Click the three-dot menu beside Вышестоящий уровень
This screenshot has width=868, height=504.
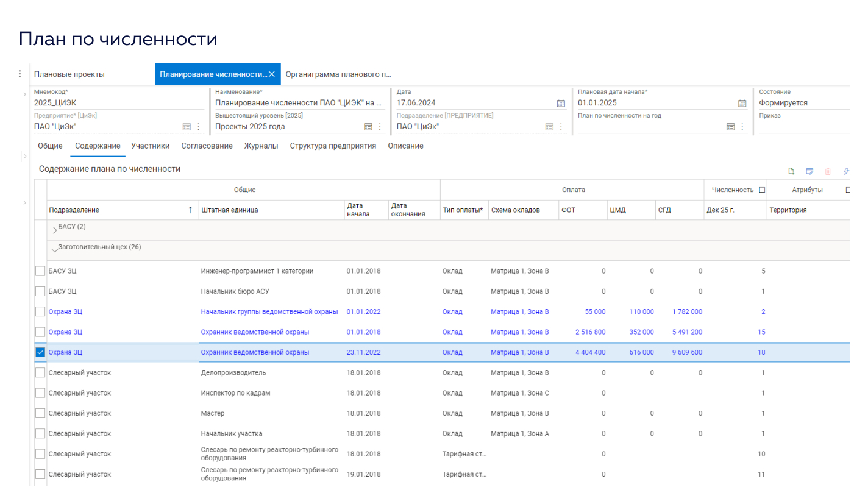(x=380, y=126)
